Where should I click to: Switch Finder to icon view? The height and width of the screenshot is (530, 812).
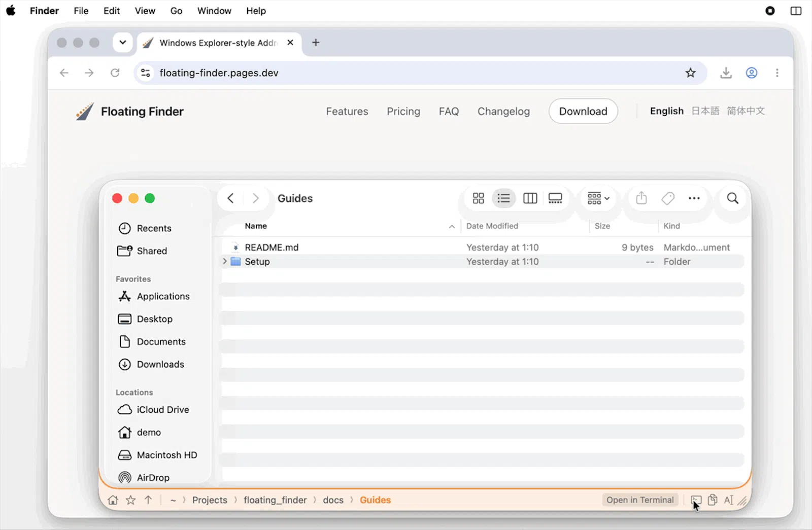click(478, 198)
